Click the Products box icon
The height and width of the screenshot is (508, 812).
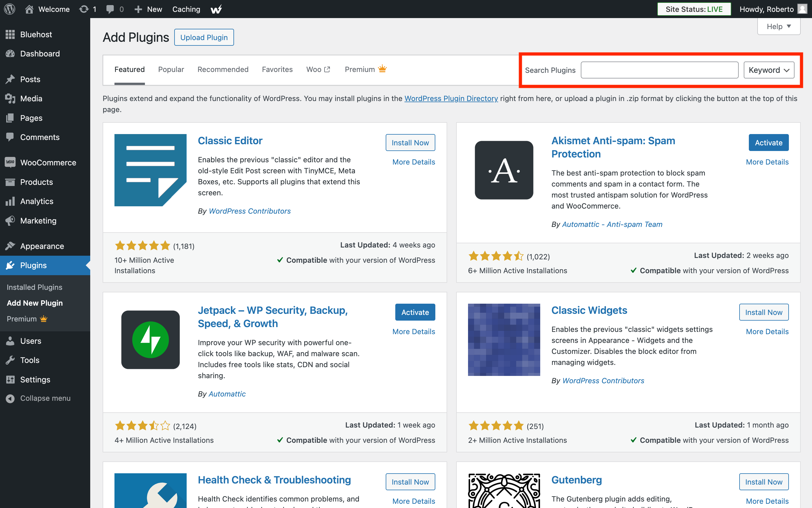[x=10, y=182]
